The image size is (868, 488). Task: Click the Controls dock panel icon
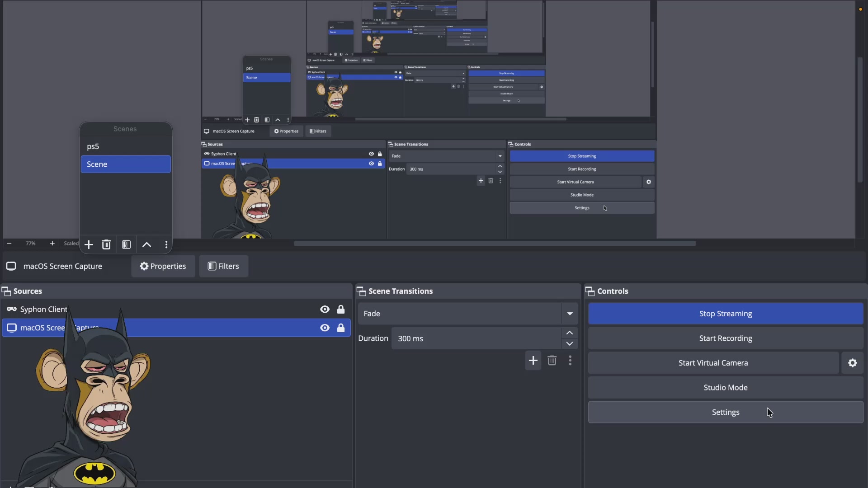pyautogui.click(x=590, y=291)
